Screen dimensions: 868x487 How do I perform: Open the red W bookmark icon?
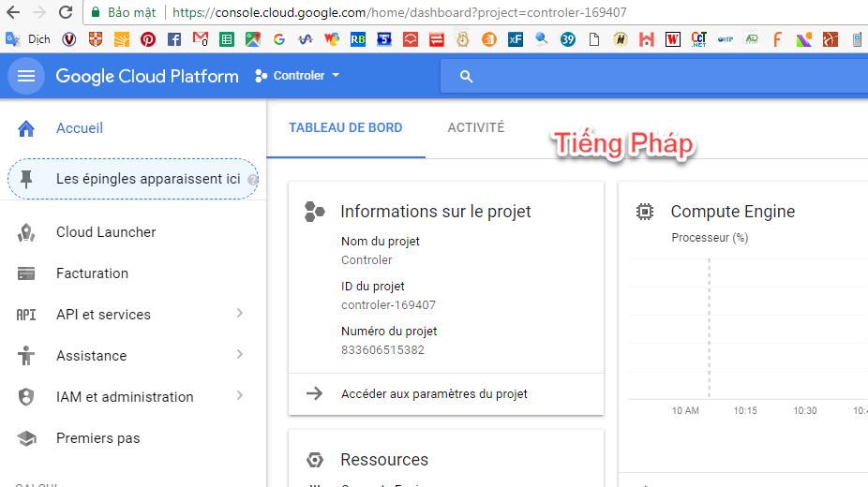pyautogui.click(x=673, y=39)
